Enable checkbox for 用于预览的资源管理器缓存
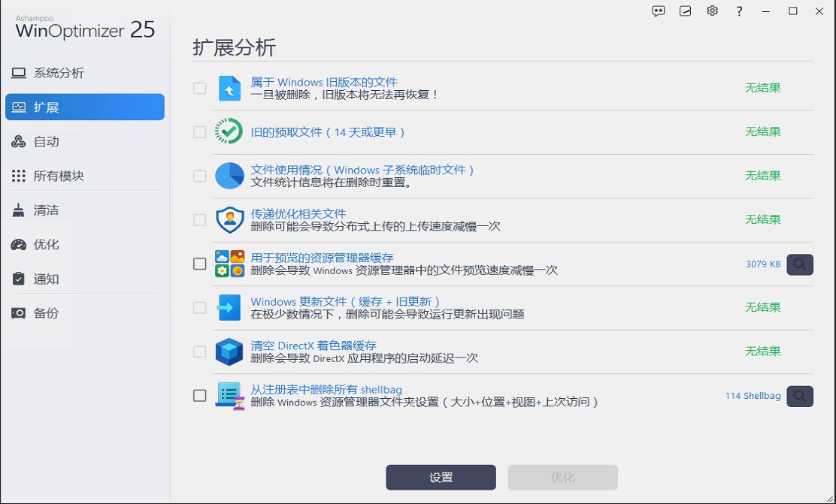 point(199,264)
